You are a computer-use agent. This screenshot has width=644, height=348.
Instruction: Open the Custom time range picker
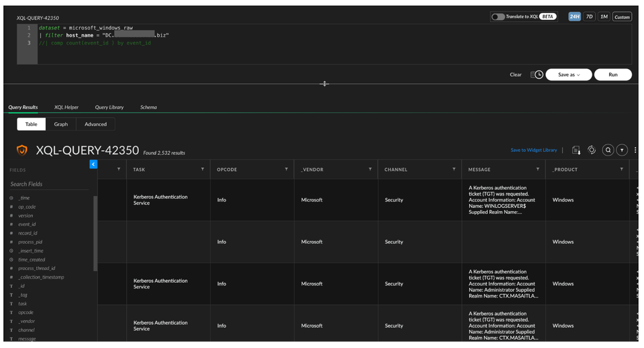tap(621, 17)
